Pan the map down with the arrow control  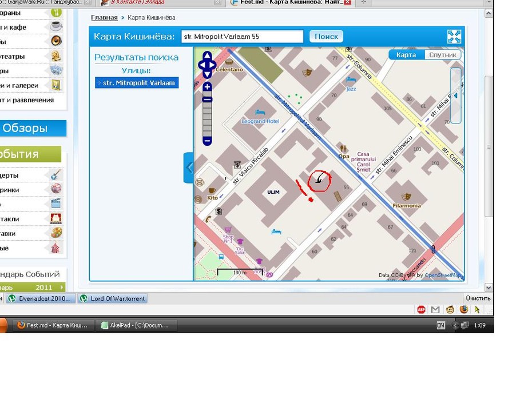click(207, 74)
